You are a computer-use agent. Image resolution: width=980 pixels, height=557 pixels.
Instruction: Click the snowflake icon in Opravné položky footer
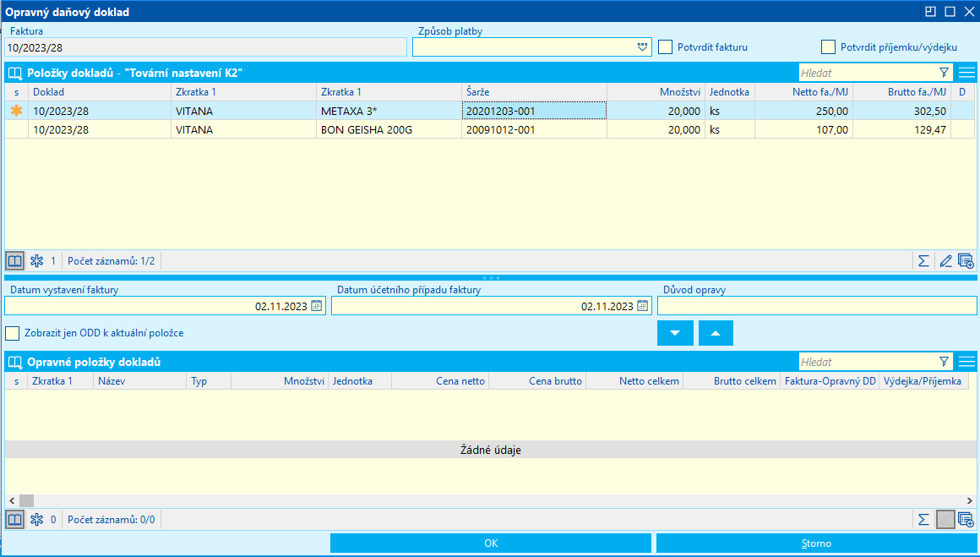coord(37,520)
